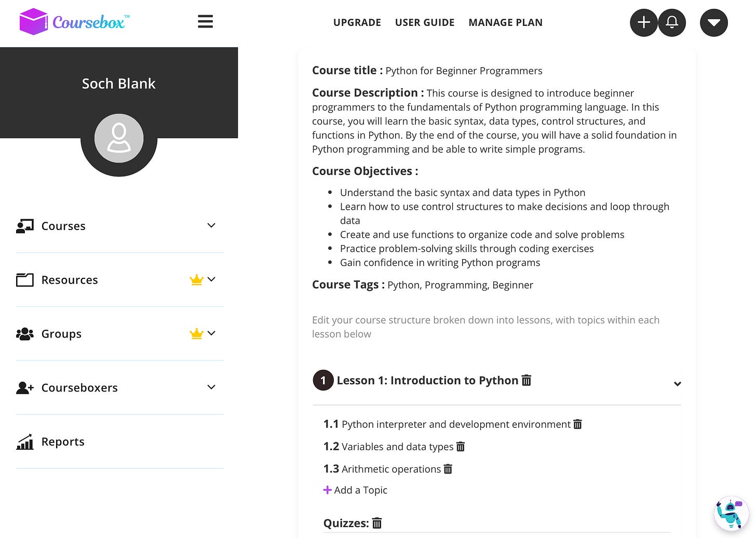The height and width of the screenshot is (538, 756).
Task: Delete Quizzes section with trash icon
Action: click(377, 523)
